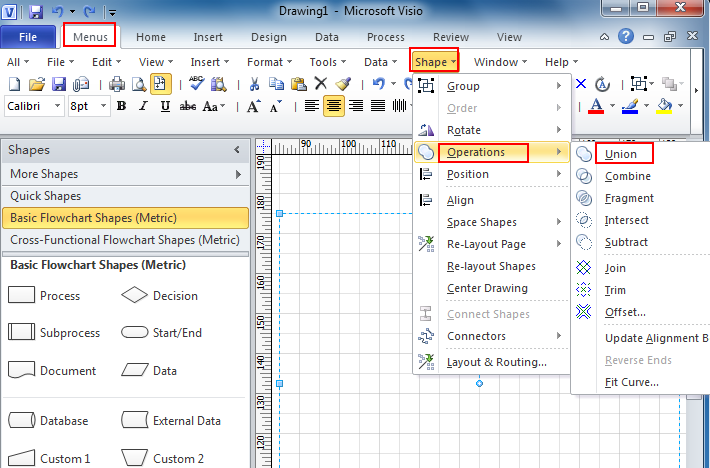Click the yellow fill color bucket swatch

click(664, 106)
